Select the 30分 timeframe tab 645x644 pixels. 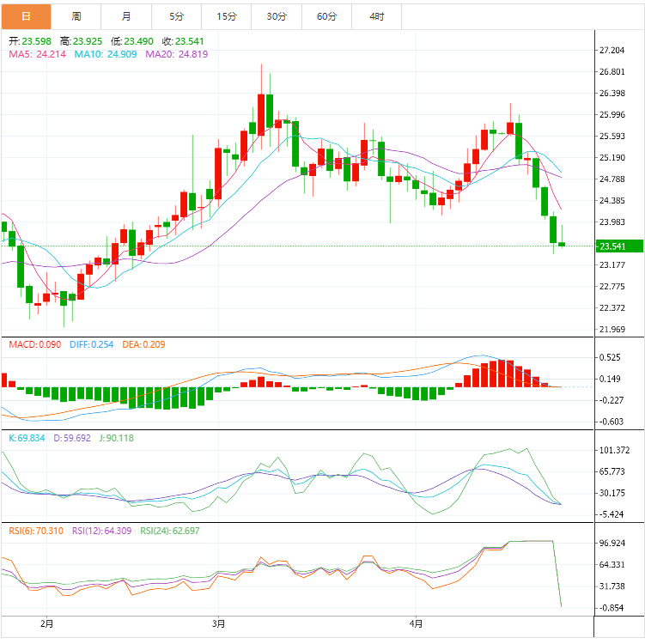(x=277, y=16)
